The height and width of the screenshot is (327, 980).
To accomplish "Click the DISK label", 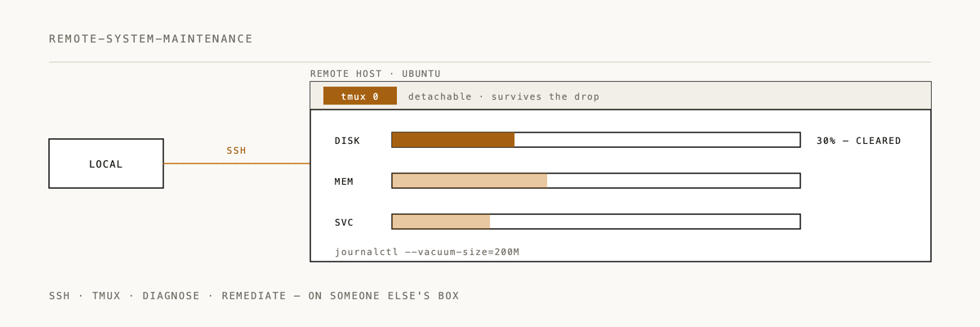I will 347,141.
